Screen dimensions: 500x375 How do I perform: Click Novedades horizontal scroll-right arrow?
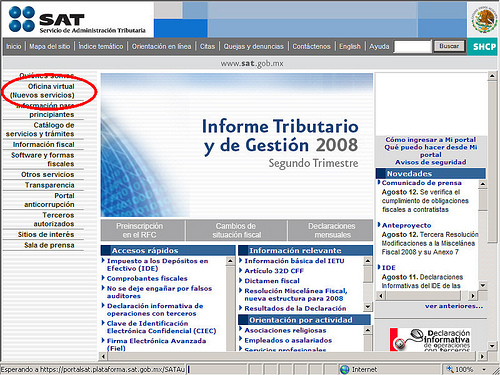472,295
